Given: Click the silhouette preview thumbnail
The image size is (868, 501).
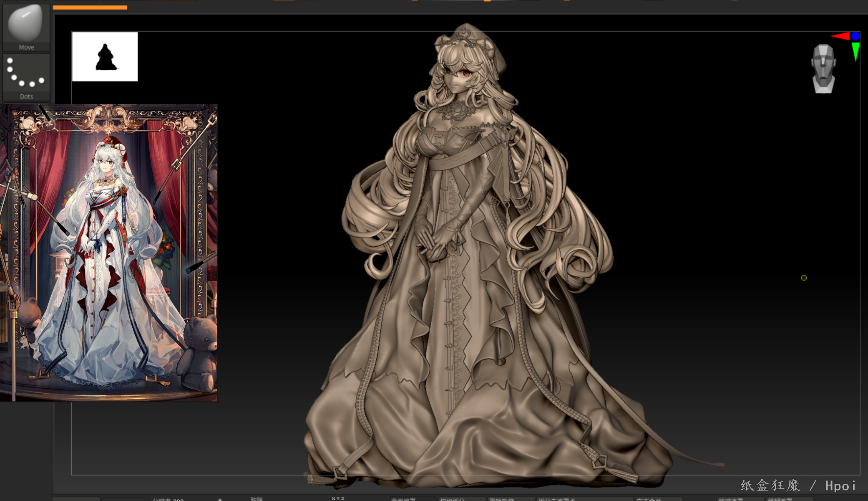Looking at the screenshot, I should pyautogui.click(x=105, y=57).
